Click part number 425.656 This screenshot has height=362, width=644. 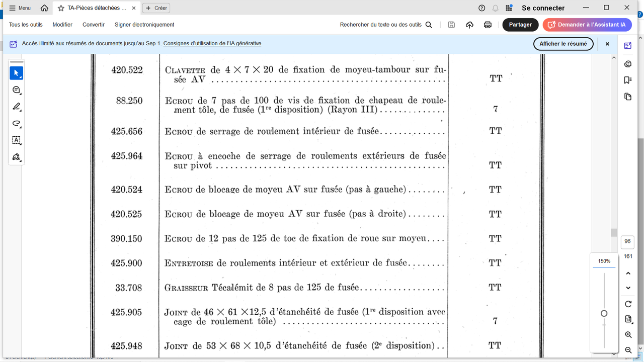point(127,131)
